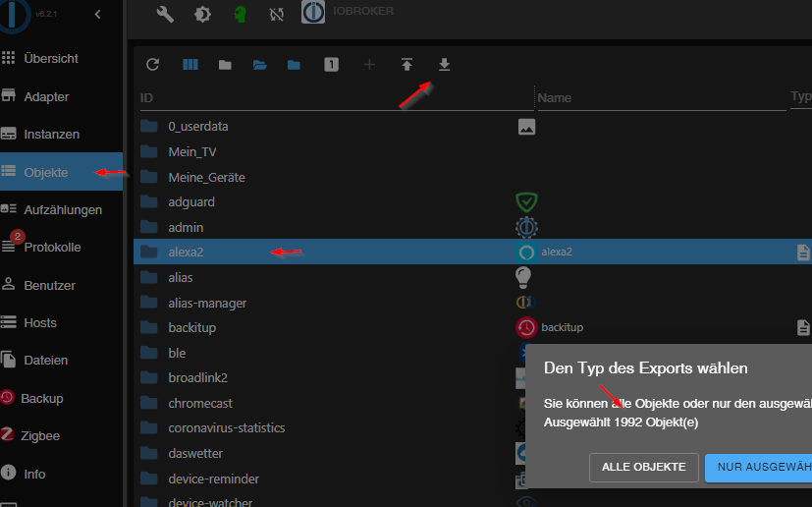Image resolution: width=812 pixels, height=507 pixels.
Task: Refresh the objects tree
Action: click(x=153, y=64)
